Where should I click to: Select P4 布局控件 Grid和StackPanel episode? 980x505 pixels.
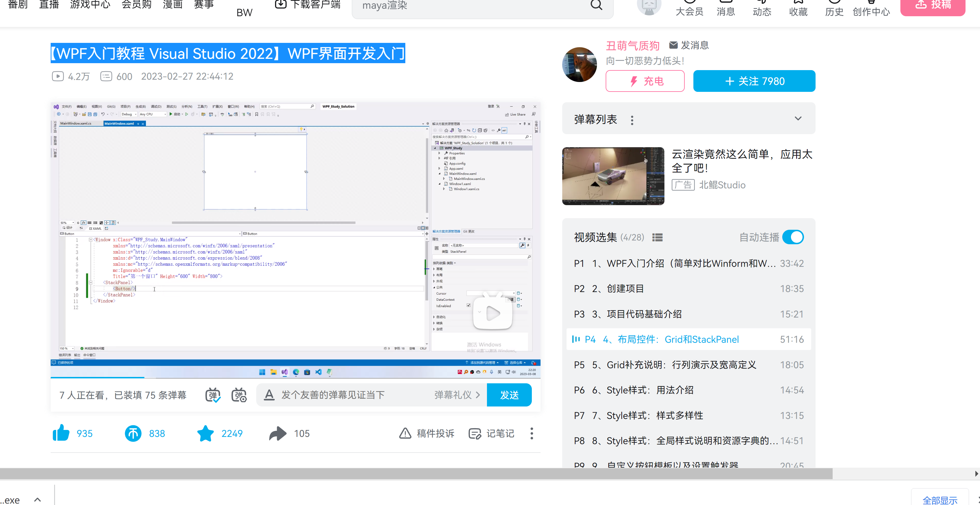[688, 339]
